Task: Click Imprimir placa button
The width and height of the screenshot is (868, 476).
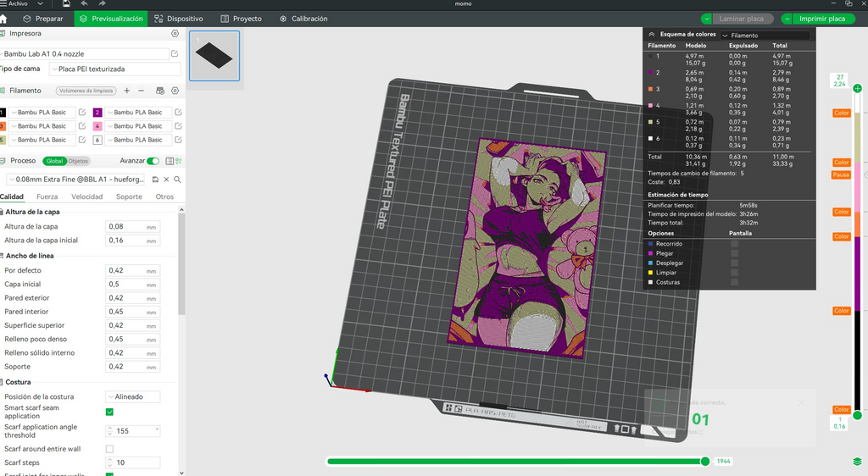Action: pyautogui.click(x=822, y=19)
